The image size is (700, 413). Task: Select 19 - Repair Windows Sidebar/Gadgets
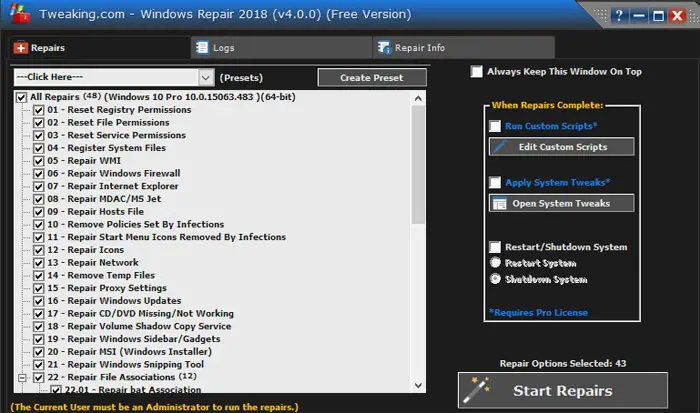pos(134,339)
